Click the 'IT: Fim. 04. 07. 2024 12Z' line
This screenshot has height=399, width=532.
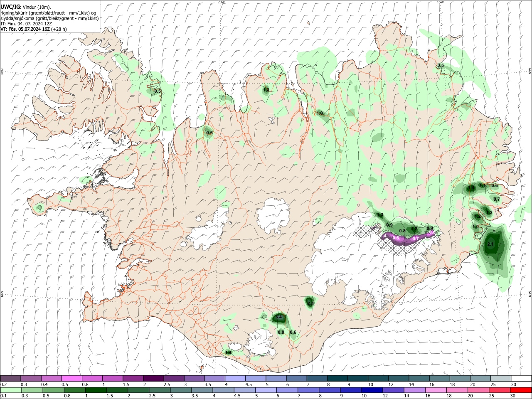click(x=25, y=24)
